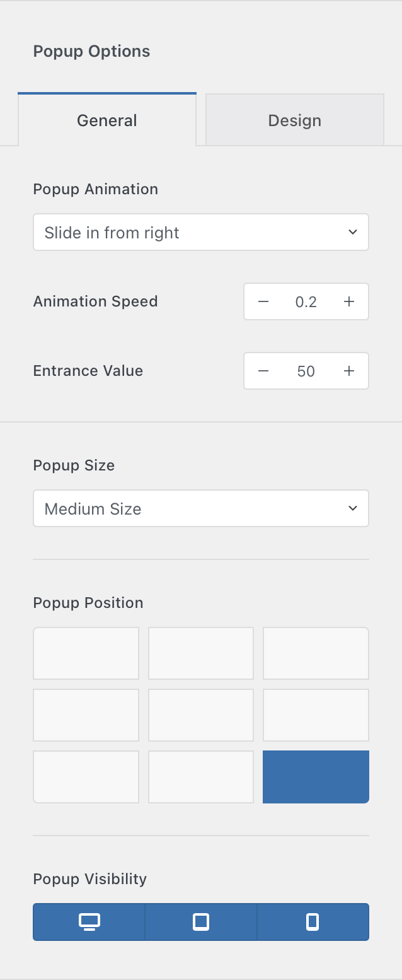
Task: Decrease Animation Speed with minus icon
Action: click(x=263, y=301)
